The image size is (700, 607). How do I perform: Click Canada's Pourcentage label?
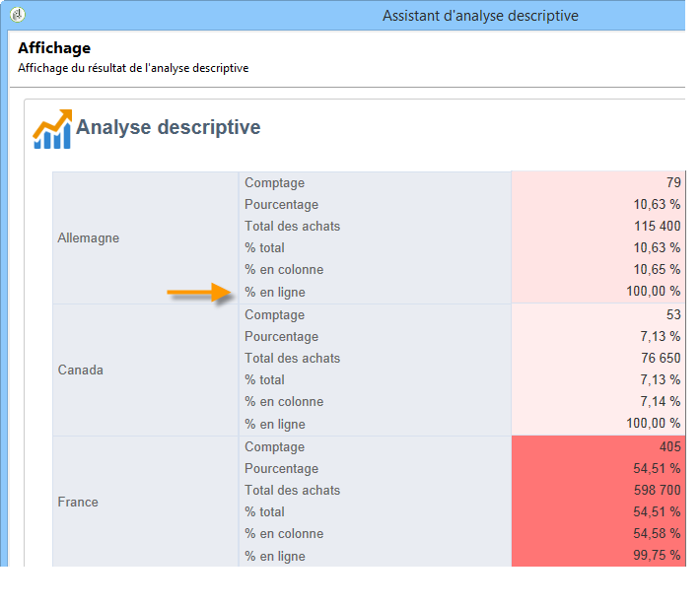[281, 337]
